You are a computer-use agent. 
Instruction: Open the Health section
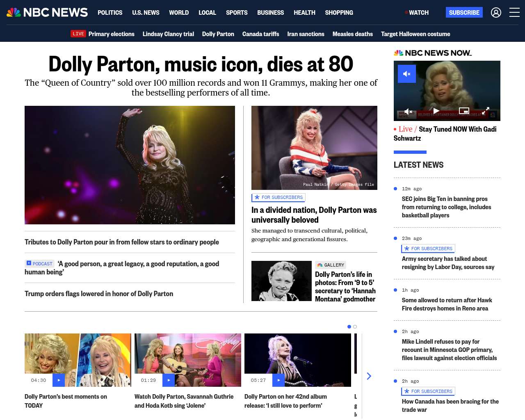coord(304,13)
